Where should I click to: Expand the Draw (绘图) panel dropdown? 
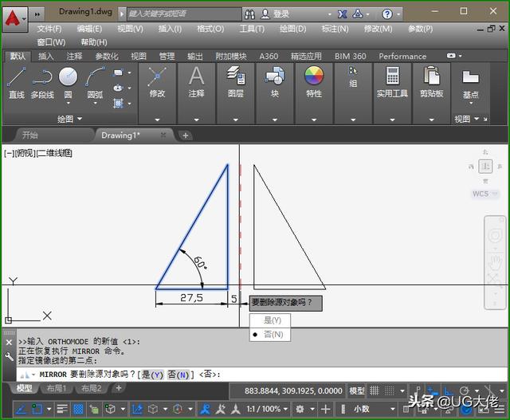click(x=69, y=119)
